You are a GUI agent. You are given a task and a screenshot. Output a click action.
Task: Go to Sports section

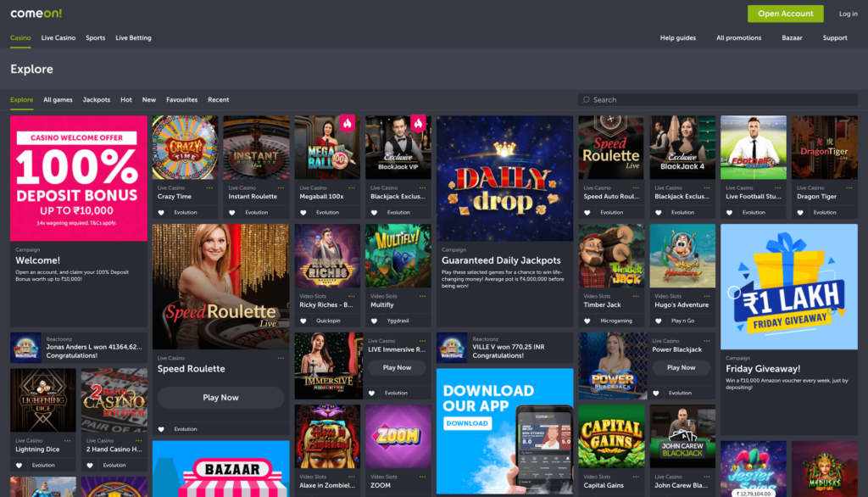click(x=95, y=37)
